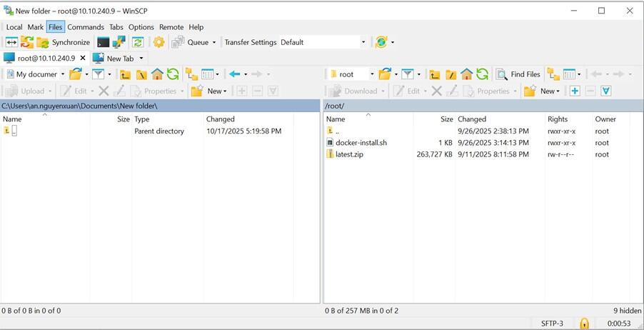
Task: Open a New Tab
Action: [x=114, y=59]
